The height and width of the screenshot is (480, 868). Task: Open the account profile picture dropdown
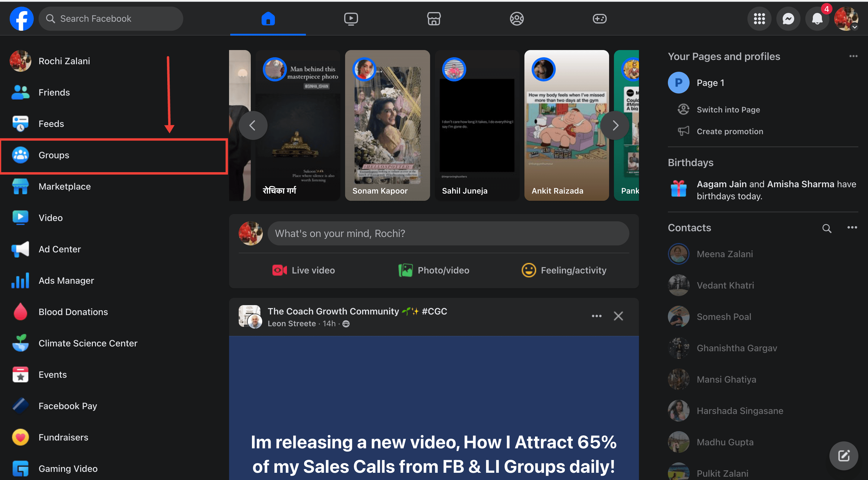point(846,18)
